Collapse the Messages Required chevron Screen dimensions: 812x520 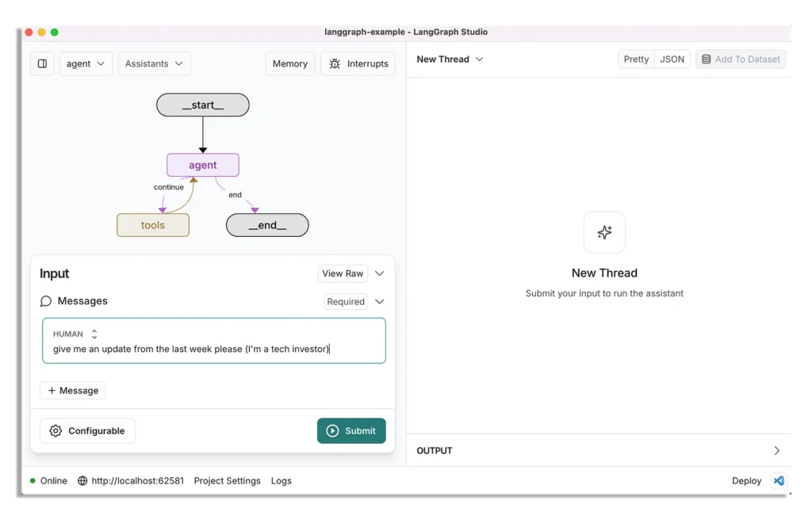coord(380,301)
